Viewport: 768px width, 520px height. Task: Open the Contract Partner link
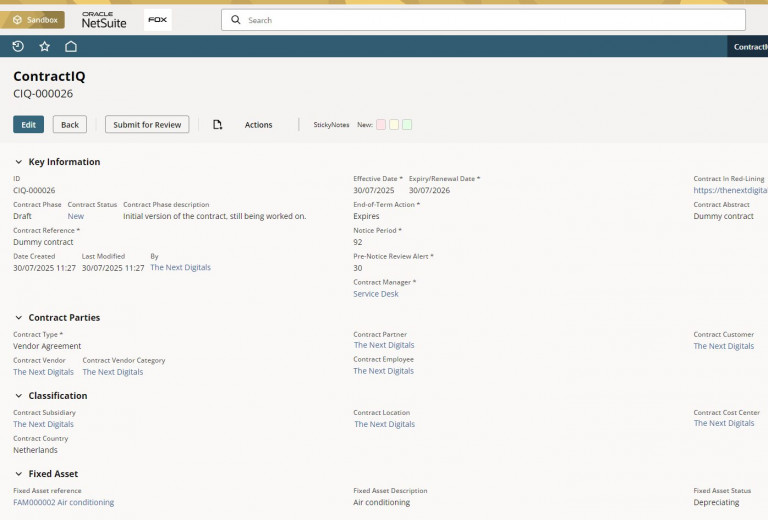coord(384,345)
